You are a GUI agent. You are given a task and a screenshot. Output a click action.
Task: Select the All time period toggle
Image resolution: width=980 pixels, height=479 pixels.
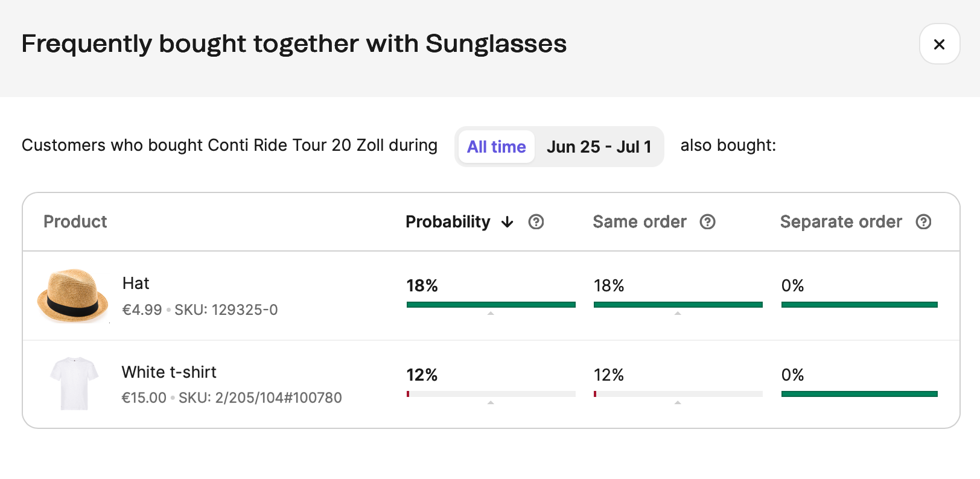(496, 147)
